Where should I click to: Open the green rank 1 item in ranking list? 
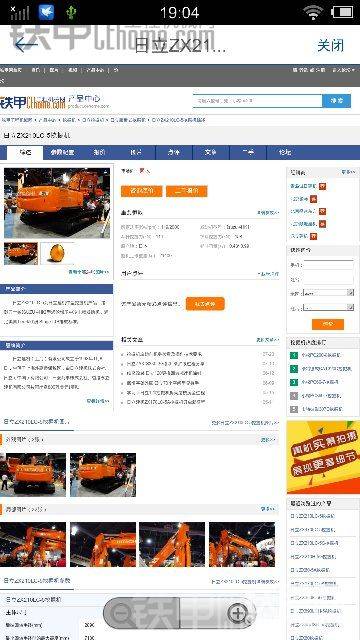point(321,356)
